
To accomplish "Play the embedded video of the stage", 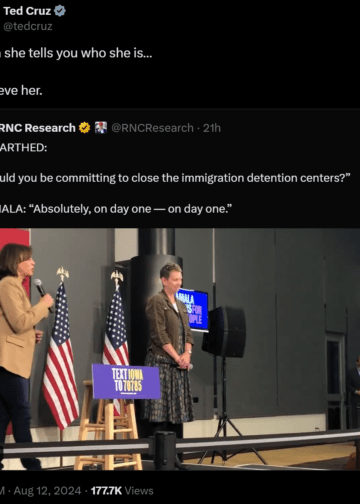I will pyautogui.click(x=180, y=349).
